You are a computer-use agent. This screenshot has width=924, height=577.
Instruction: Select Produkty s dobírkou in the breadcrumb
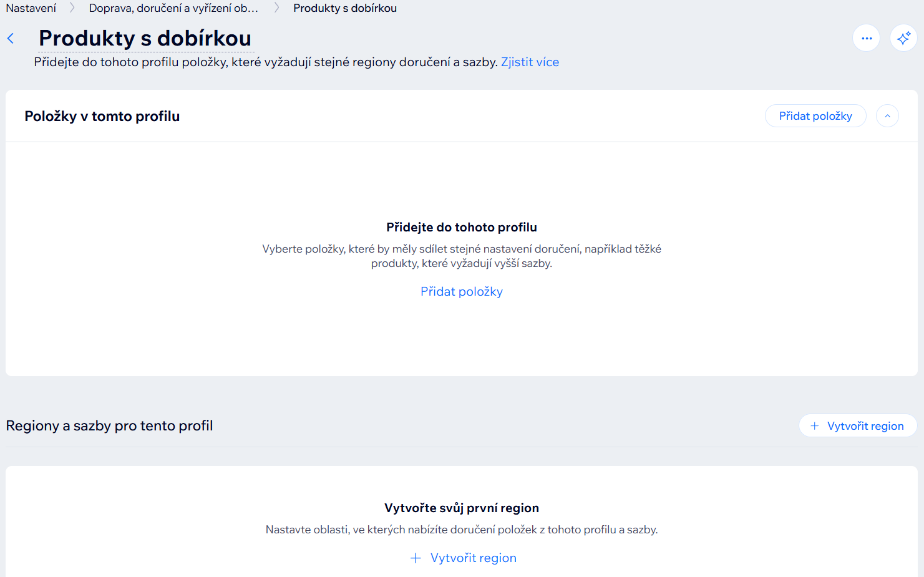[x=344, y=8]
